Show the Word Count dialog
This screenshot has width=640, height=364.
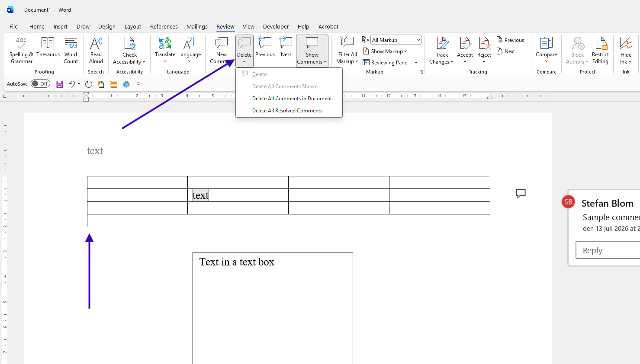[71, 51]
